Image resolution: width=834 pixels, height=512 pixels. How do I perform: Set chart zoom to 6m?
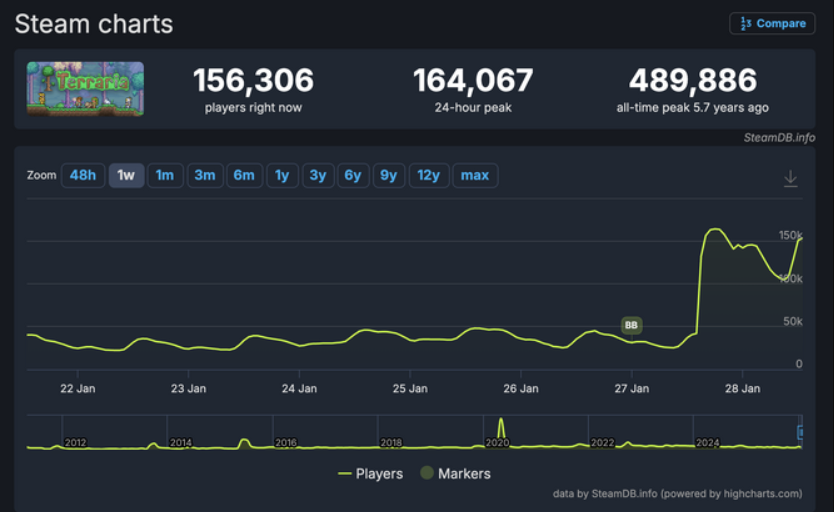pyautogui.click(x=244, y=176)
